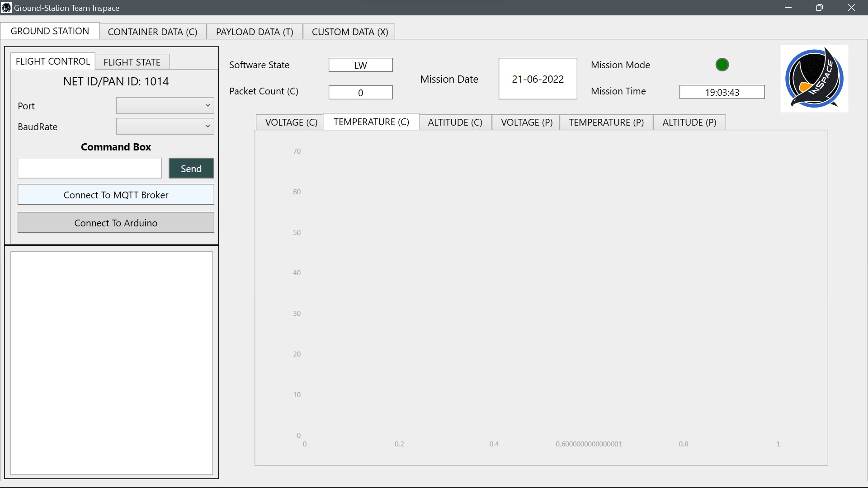Image resolution: width=868 pixels, height=488 pixels.
Task: Open the CONTAINER DATA (C) tab
Action: point(152,32)
